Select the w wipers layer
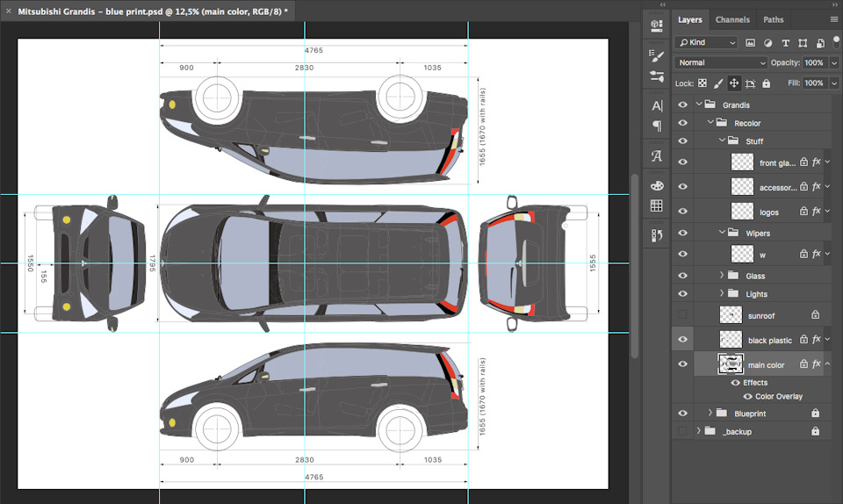The width and height of the screenshot is (843, 504). coord(761,254)
